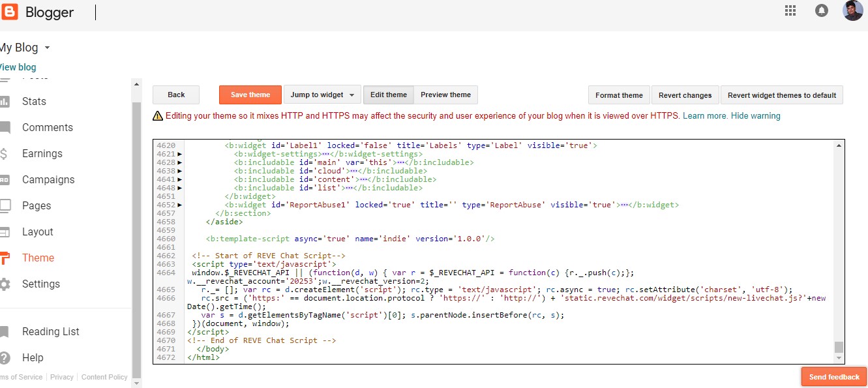Click the Send feedback button
Screen dimensions: 868x388
point(834,377)
